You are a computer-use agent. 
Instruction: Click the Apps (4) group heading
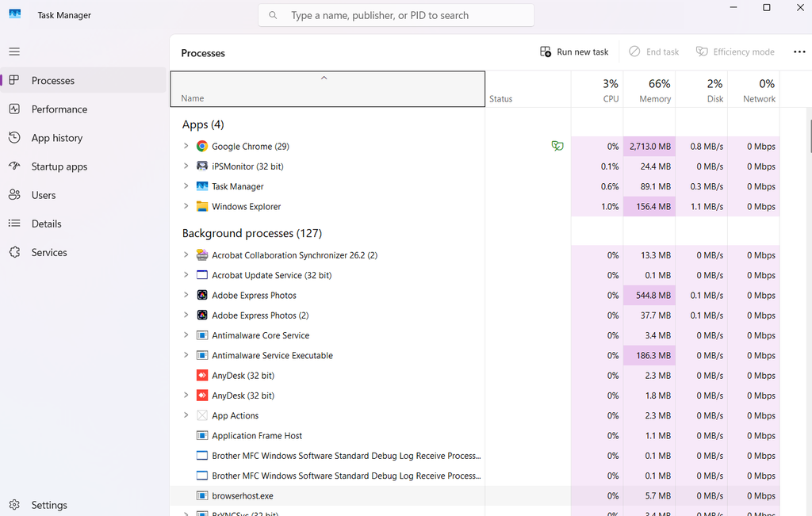203,124
